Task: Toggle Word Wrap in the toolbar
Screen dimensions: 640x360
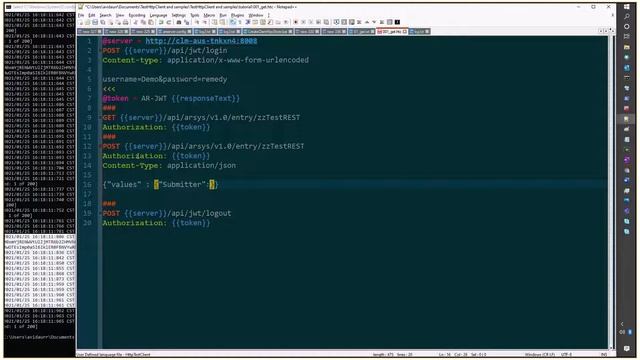Action: (x=233, y=22)
